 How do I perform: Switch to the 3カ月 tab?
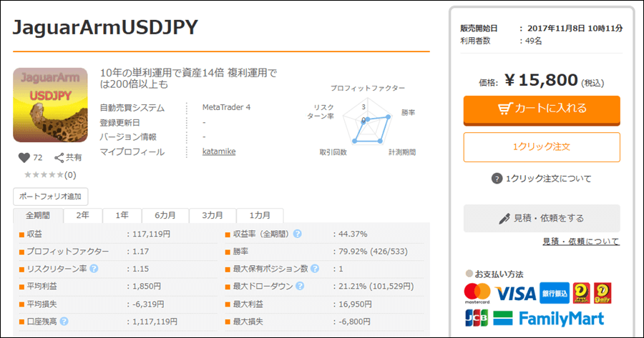click(x=213, y=215)
